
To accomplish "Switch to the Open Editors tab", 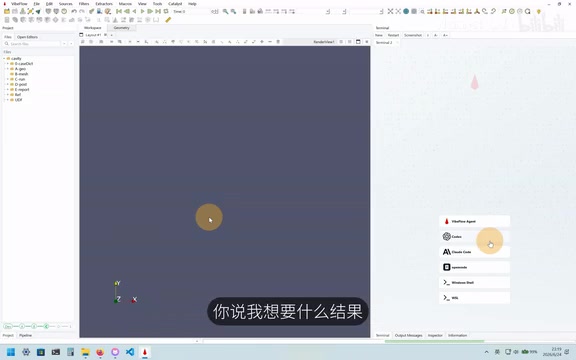I will (27, 37).
